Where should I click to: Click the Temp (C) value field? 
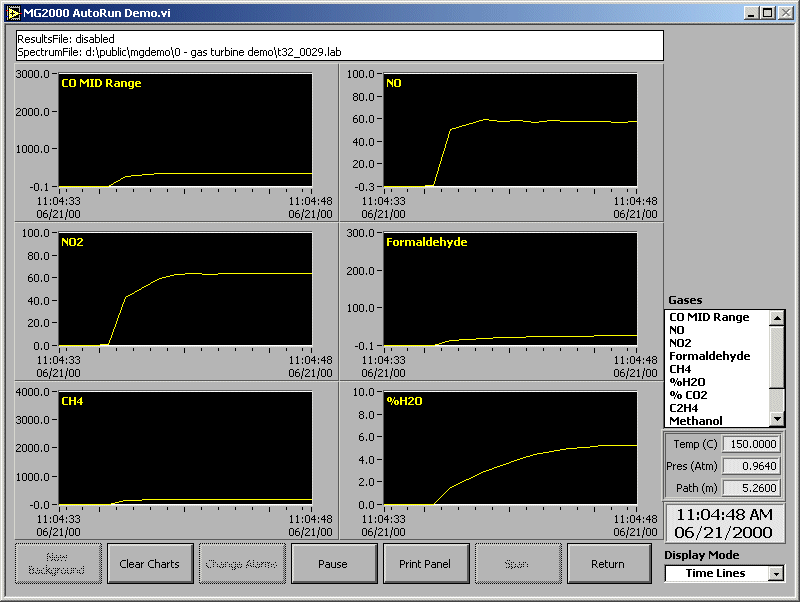751,444
